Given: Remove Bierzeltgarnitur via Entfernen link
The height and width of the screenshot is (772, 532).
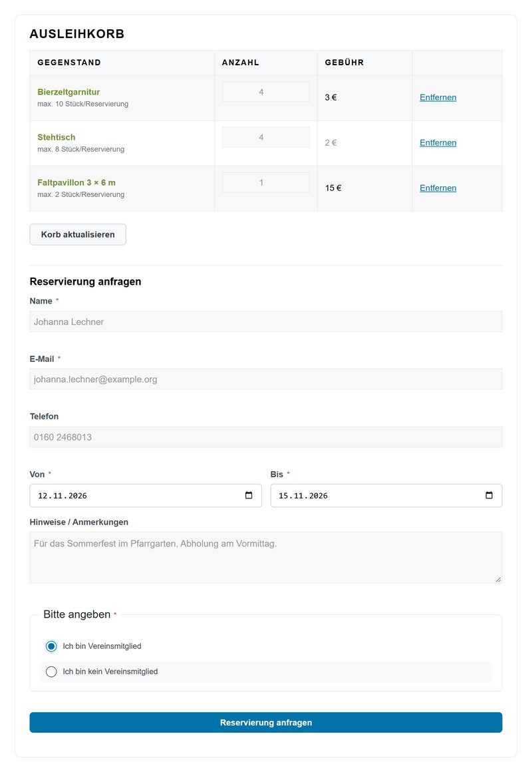Looking at the screenshot, I should tap(438, 97).
